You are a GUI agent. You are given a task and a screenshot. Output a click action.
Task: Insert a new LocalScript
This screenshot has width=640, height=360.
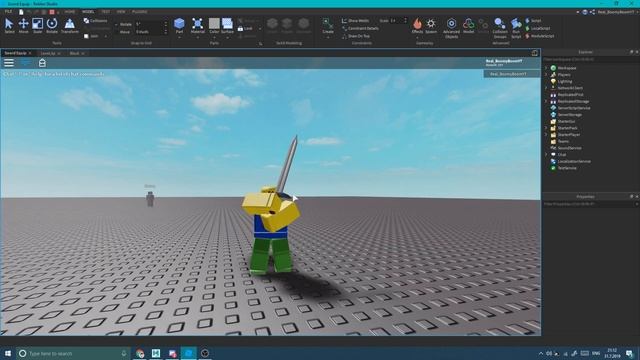click(x=538, y=28)
